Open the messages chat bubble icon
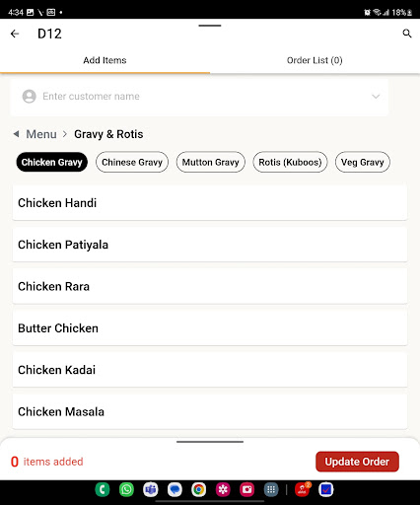420x505 pixels. pyautogui.click(x=175, y=489)
